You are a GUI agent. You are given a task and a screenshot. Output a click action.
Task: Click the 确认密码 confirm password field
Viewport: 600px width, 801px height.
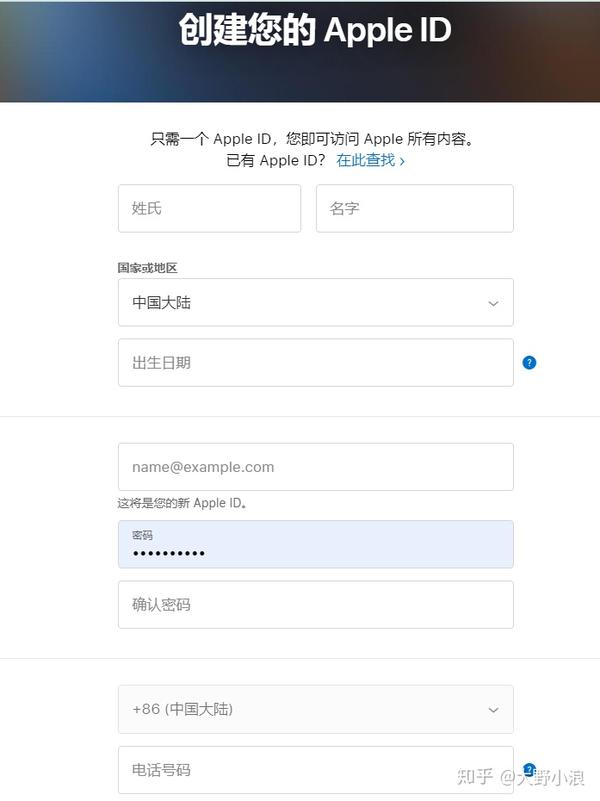point(316,605)
